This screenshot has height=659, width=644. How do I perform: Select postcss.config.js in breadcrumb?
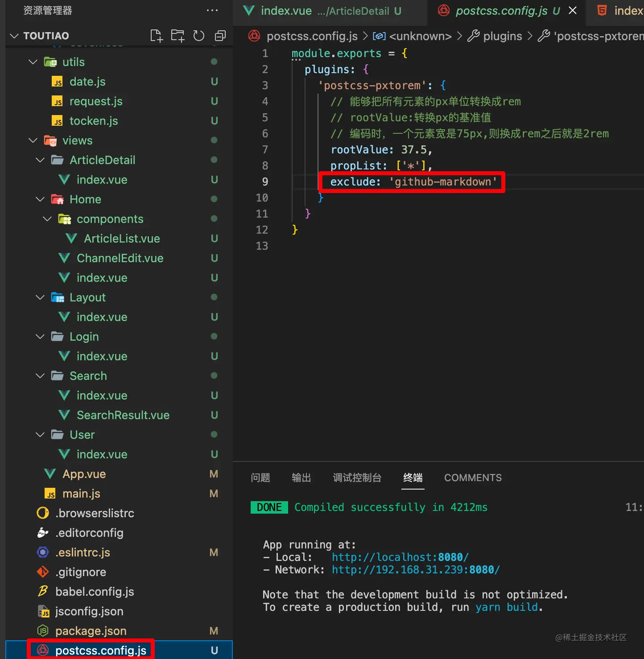tap(312, 36)
